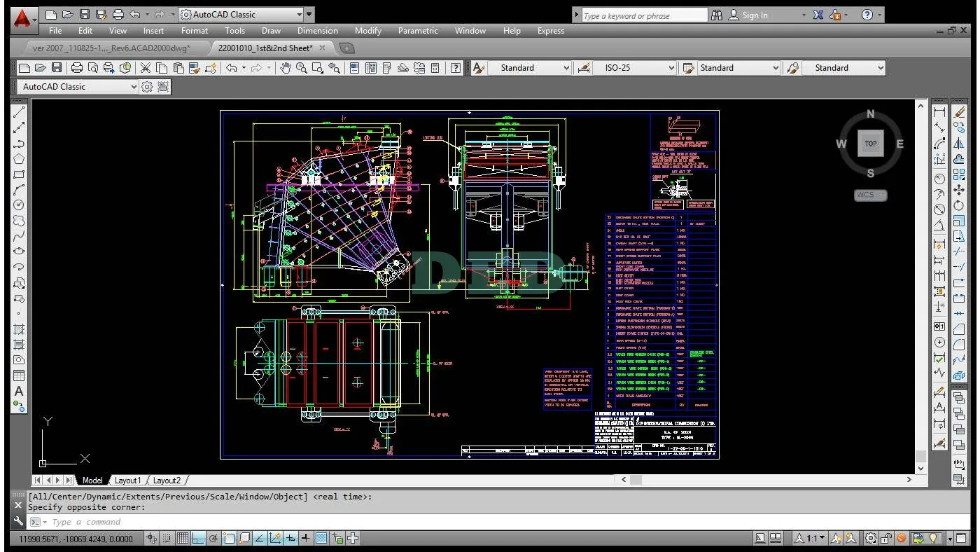Switch to the ver 2007 Rev6 drawing tab
This screenshot has width=980, height=552.
(x=111, y=48)
